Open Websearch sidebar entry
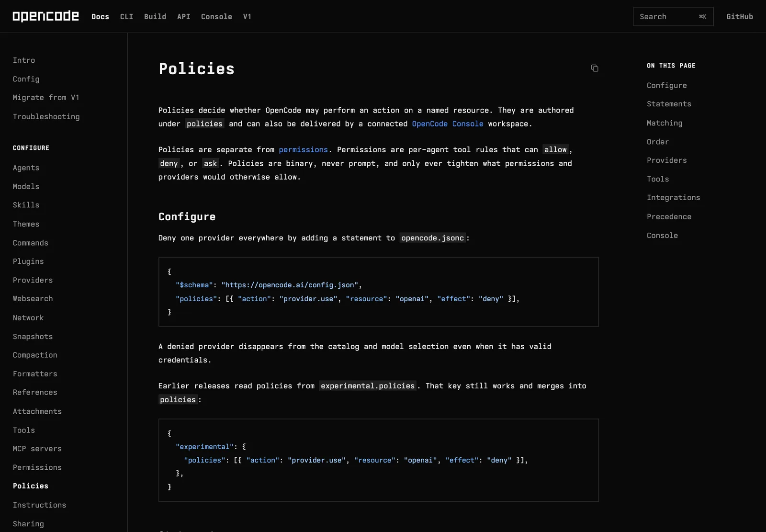Image resolution: width=766 pixels, height=532 pixels. pos(33,299)
